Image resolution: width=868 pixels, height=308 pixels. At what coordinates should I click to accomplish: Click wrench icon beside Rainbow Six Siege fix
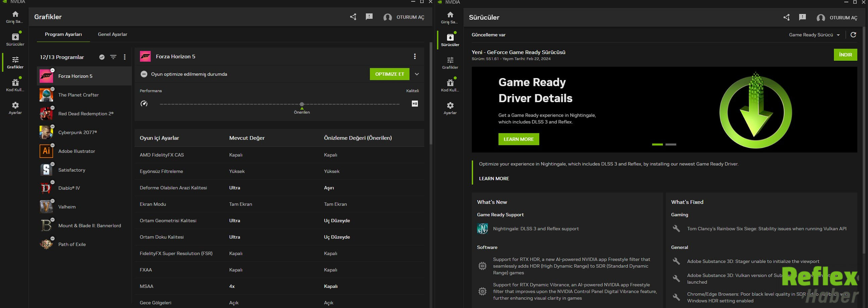click(x=676, y=229)
